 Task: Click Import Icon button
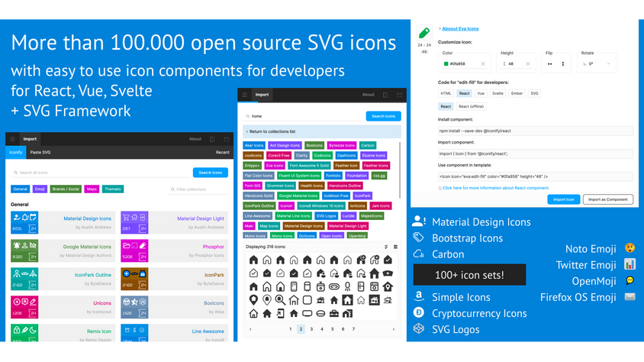(x=563, y=199)
